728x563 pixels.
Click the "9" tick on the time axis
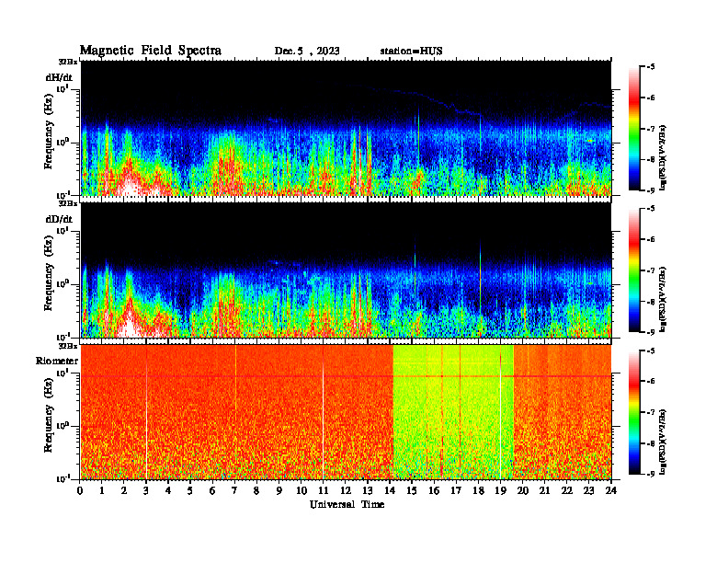(x=279, y=490)
